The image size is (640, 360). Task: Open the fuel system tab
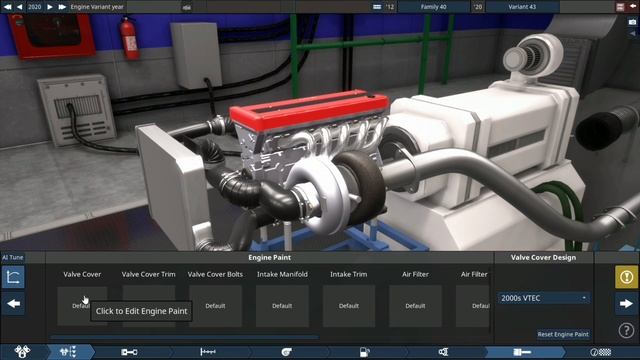pos(364,352)
